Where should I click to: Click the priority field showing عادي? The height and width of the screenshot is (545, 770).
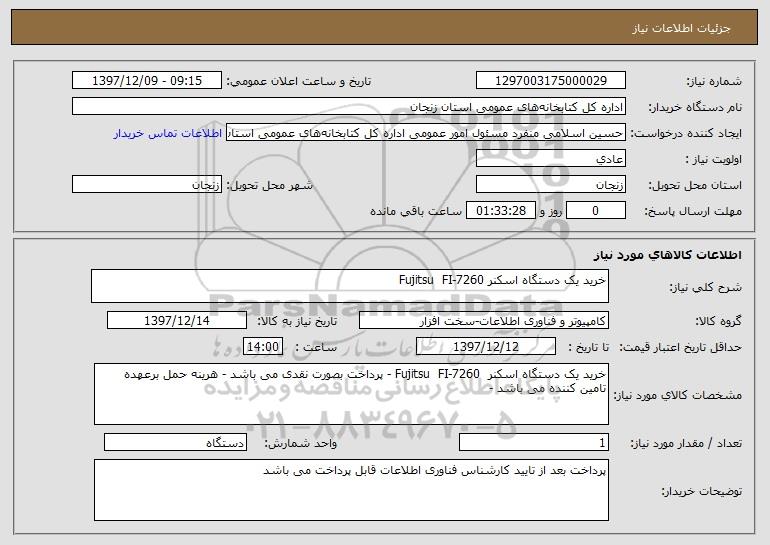click(x=550, y=159)
